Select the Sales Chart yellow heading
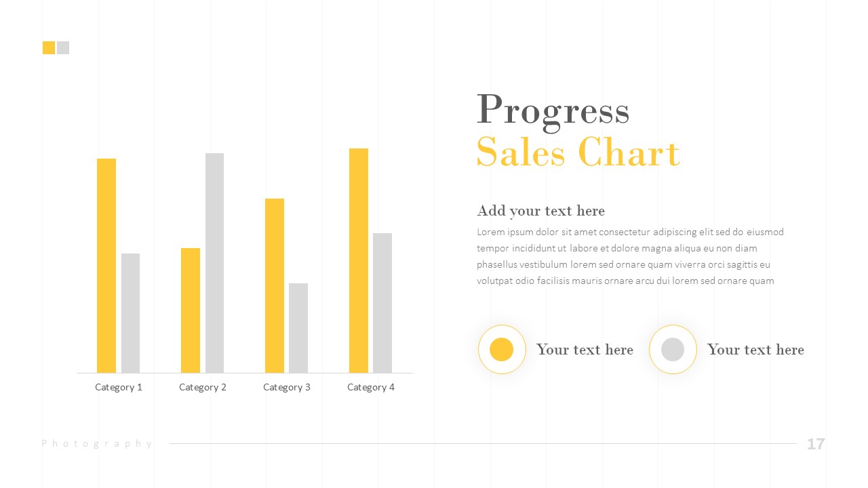 578,152
